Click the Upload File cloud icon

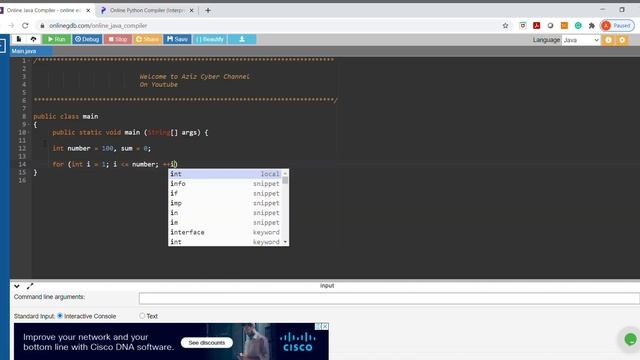pos(33,39)
